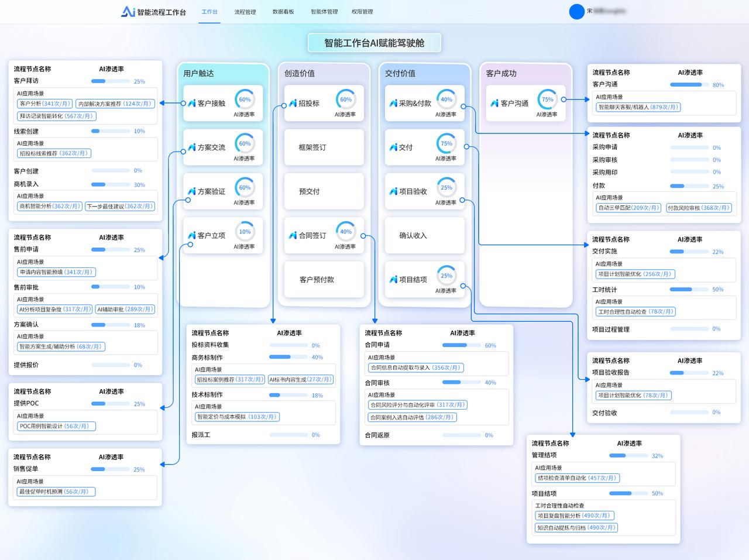Viewport: 749px width, 560px height.
Task: Click the AI icon next to 招投标
Action: pos(293,104)
